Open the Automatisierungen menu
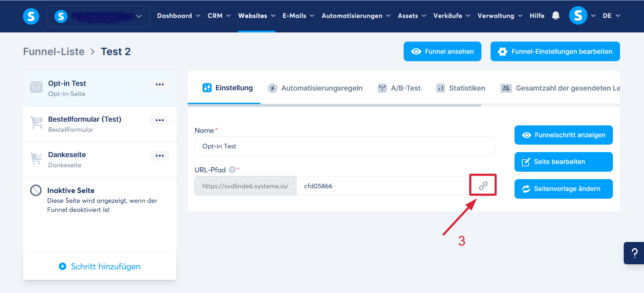644x293 pixels. click(x=356, y=16)
